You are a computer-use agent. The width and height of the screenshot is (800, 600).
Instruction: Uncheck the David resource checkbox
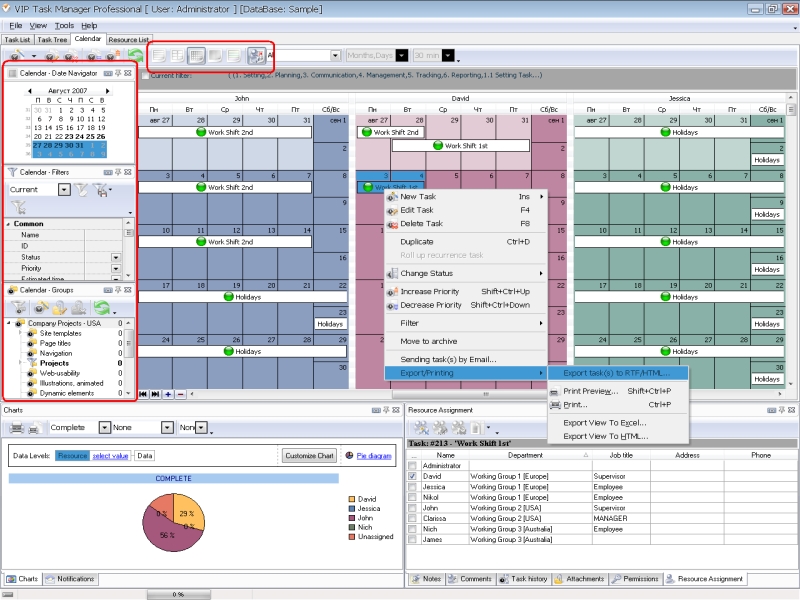tap(412, 476)
